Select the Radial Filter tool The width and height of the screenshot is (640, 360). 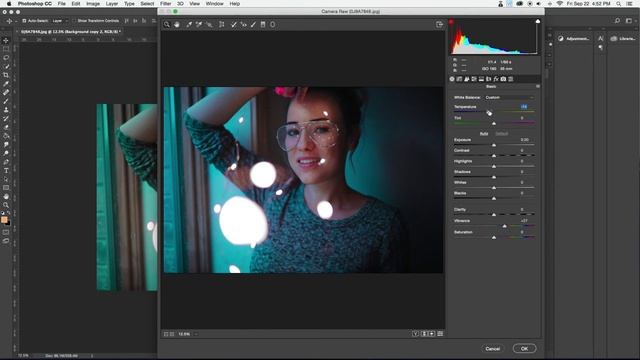(x=272, y=24)
